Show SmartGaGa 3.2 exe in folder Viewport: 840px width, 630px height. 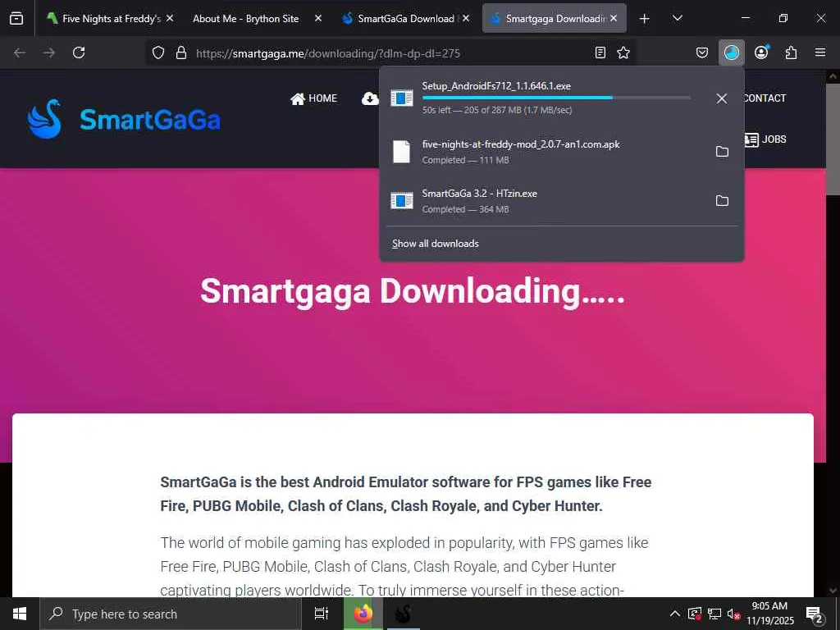[x=722, y=201]
